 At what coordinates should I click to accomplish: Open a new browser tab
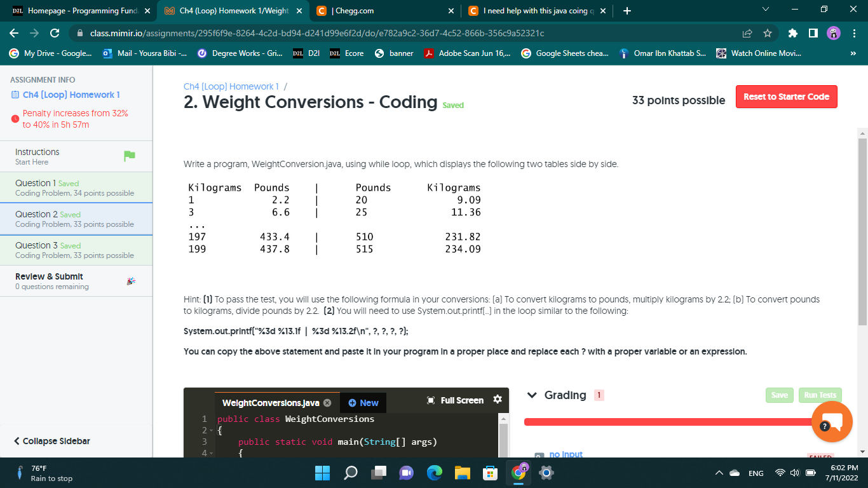click(x=628, y=11)
